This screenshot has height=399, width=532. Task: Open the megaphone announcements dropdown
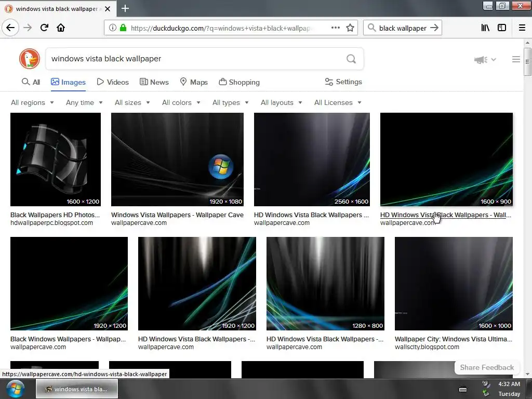485,60
